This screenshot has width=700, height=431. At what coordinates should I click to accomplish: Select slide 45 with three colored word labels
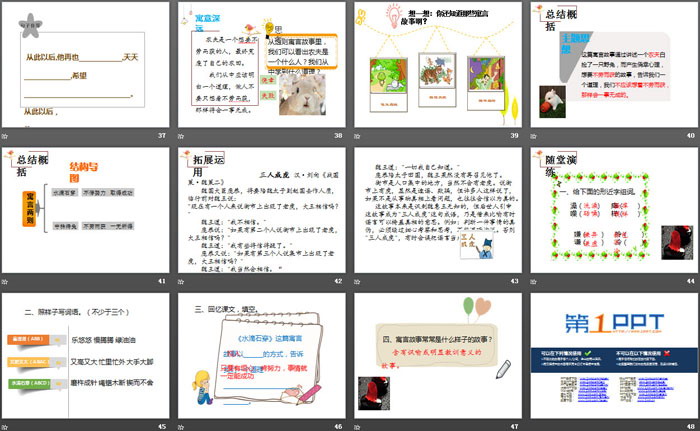85,356
